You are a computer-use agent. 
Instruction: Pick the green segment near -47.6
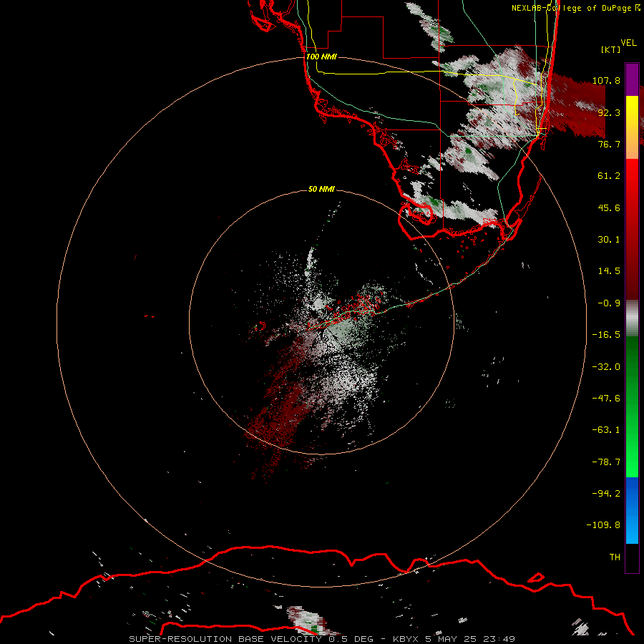(x=632, y=406)
